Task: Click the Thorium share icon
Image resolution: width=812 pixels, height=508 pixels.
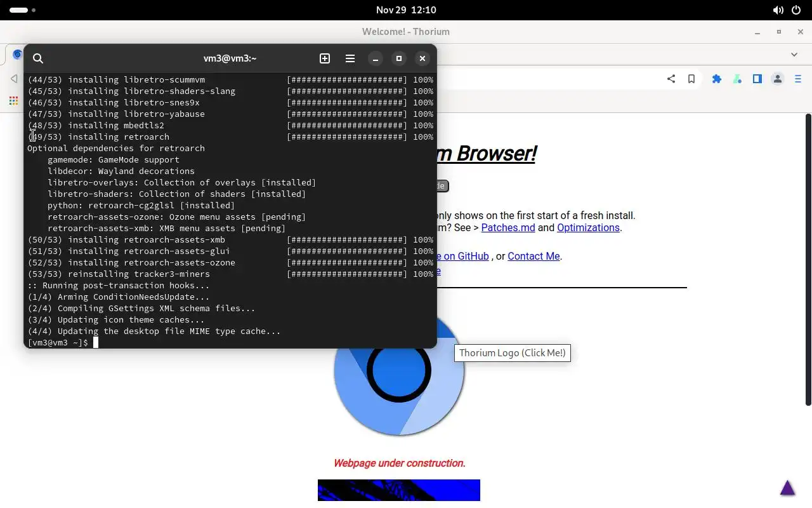Action: (x=671, y=79)
